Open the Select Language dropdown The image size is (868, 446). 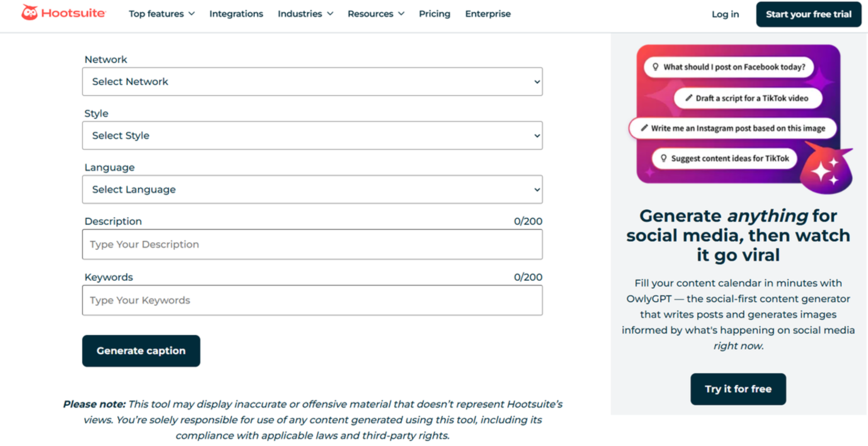pos(312,189)
